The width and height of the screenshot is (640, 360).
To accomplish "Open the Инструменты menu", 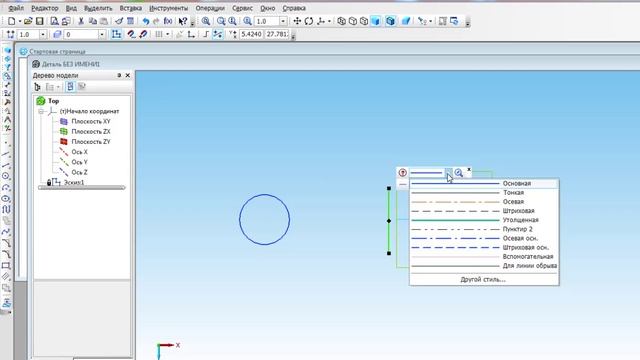I will 169,8.
